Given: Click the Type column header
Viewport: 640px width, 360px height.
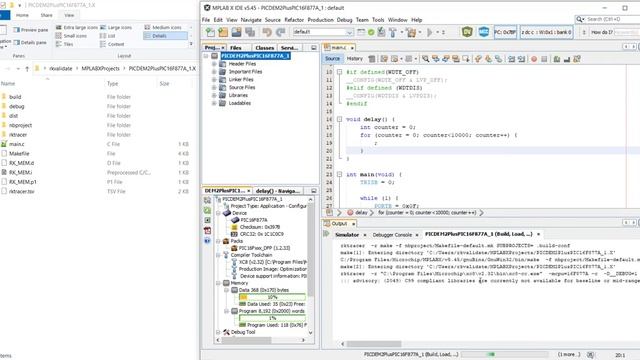Looking at the screenshot, I should [x=113, y=83].
